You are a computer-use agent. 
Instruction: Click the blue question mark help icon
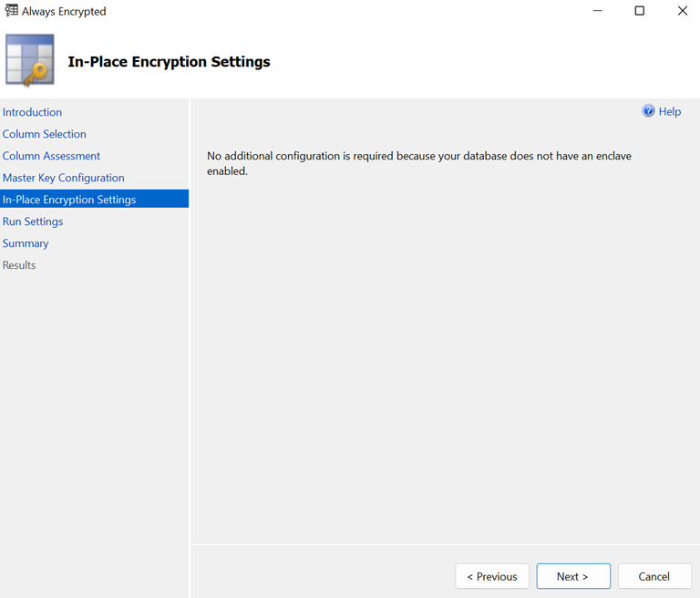[648, 111]
